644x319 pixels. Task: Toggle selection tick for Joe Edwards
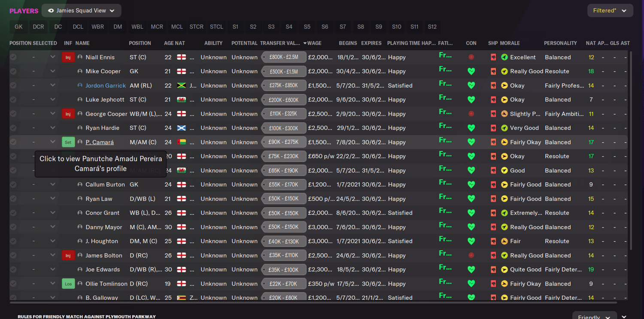click(13, 270)
